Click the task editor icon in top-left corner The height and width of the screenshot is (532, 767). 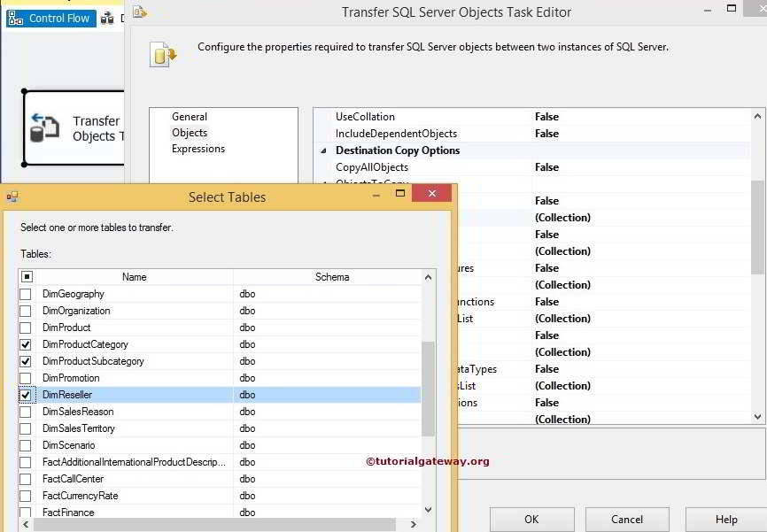point(138,11)
